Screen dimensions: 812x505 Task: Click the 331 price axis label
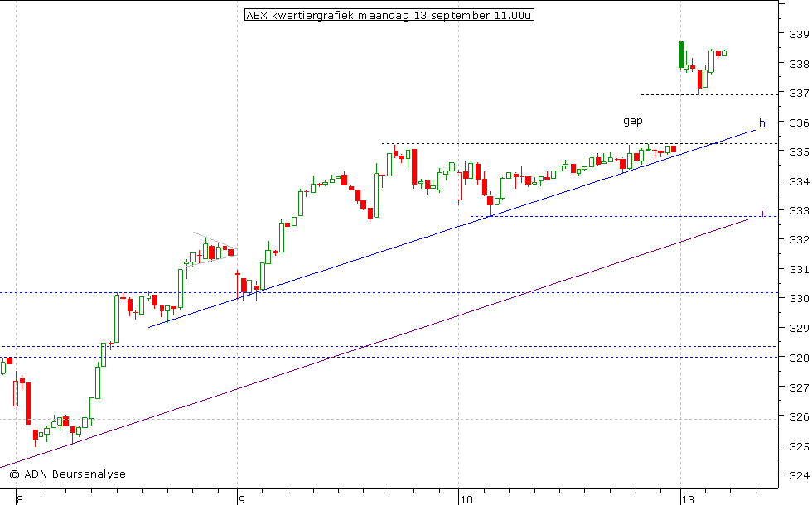tap(799, 270)
